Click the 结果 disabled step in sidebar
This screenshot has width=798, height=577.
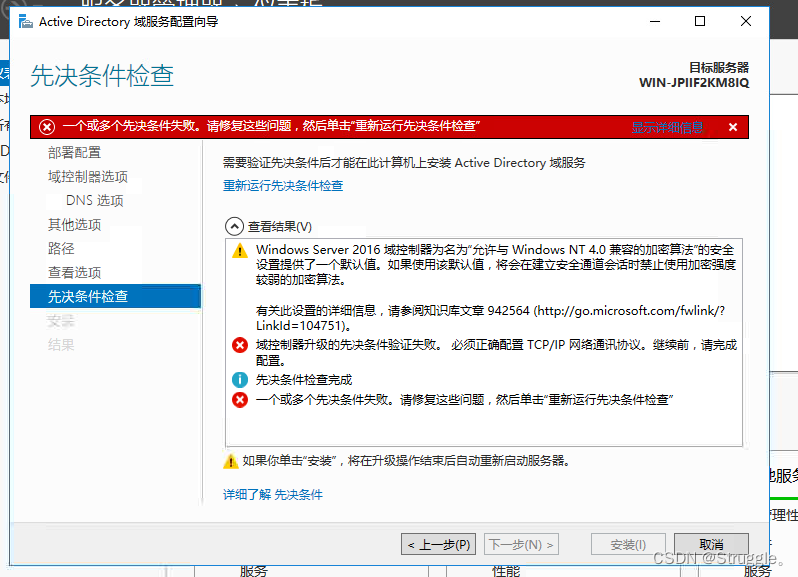[x=61, y=345]
